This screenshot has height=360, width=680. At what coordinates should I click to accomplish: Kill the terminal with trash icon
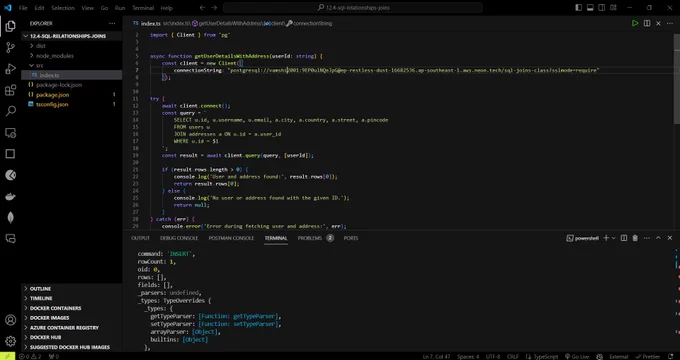pos(635,238)
